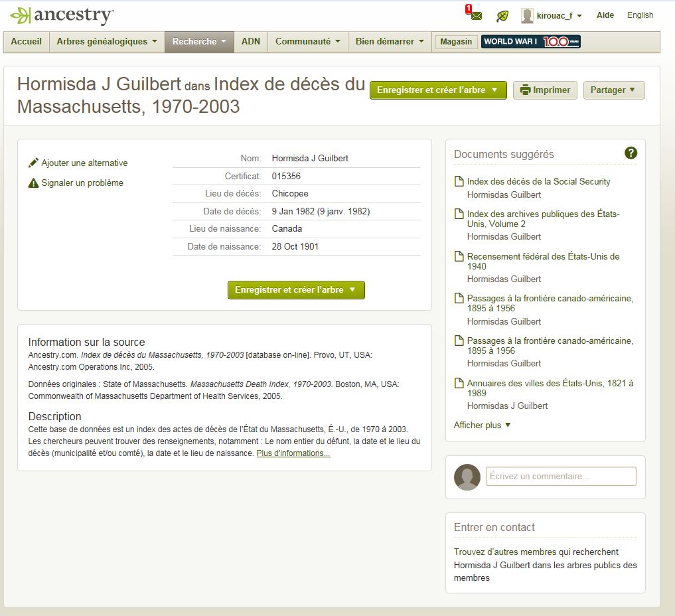
Task: Open Plus d'informations link in Description
Action: 293,453
